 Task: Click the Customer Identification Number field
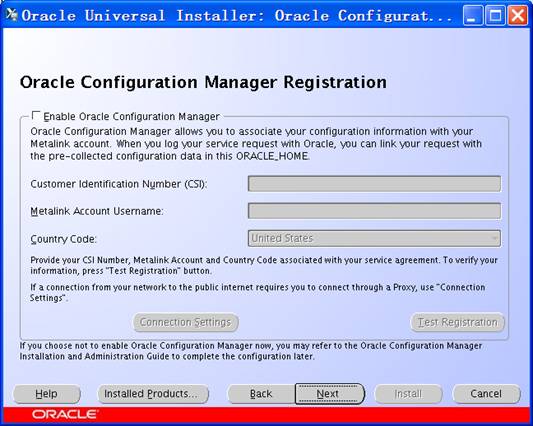374,184
